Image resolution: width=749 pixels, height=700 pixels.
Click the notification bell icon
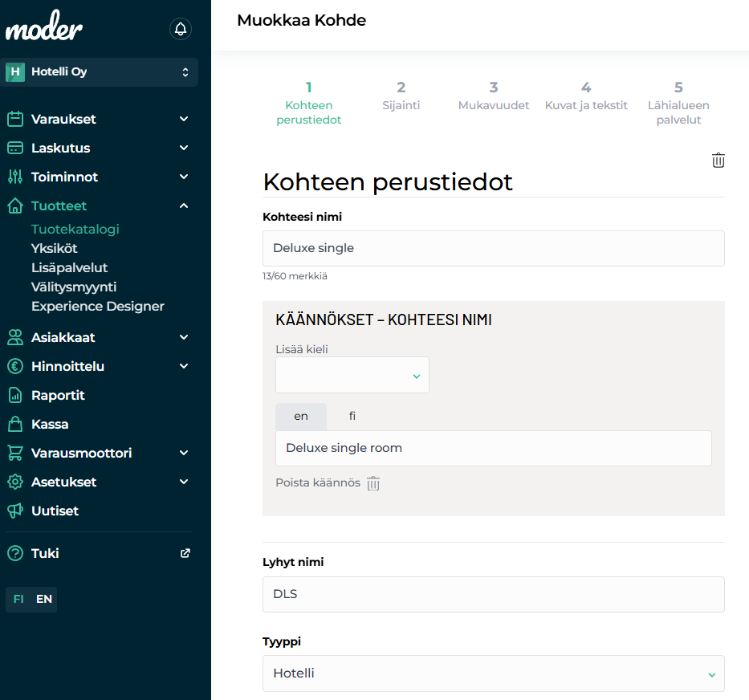coord(181,29)
